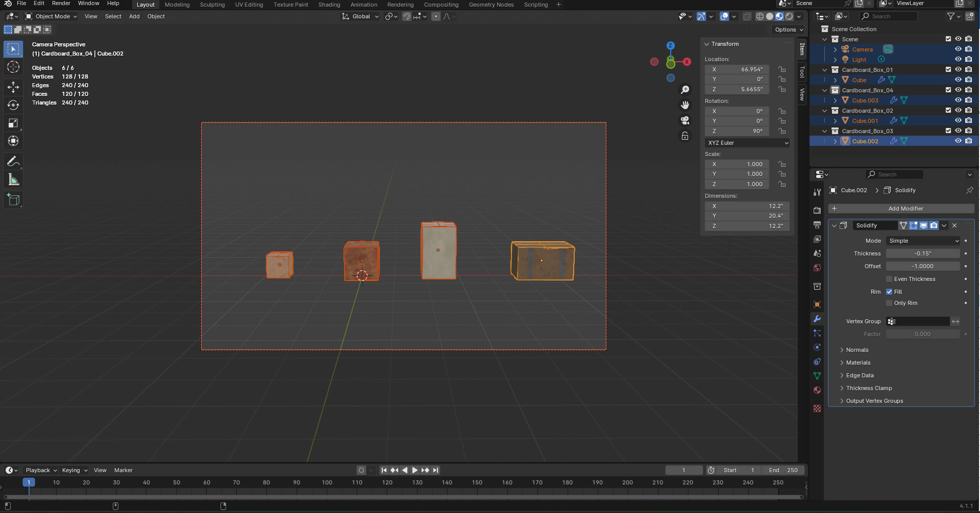Open the Render properties tab

click(817, 210)
